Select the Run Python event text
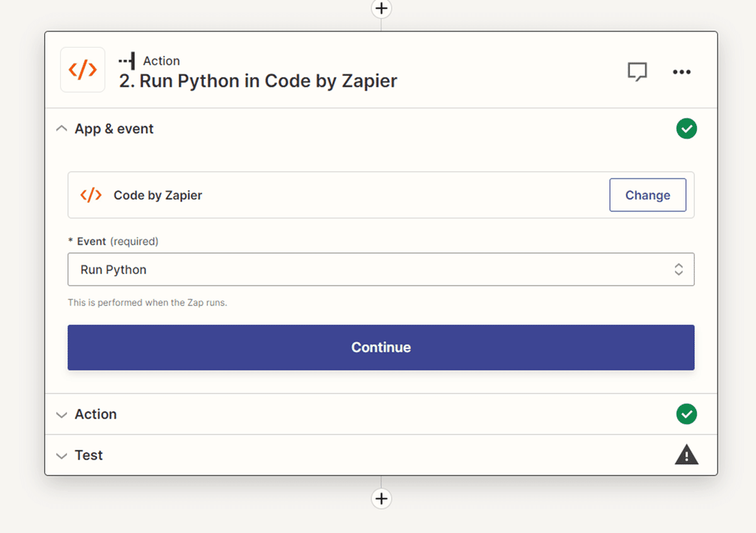This screenshot has width=756, height=533. 113,269
